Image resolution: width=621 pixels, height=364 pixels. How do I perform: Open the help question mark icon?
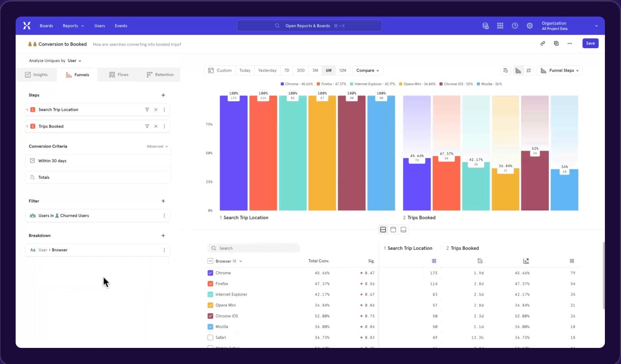[515, 26]
